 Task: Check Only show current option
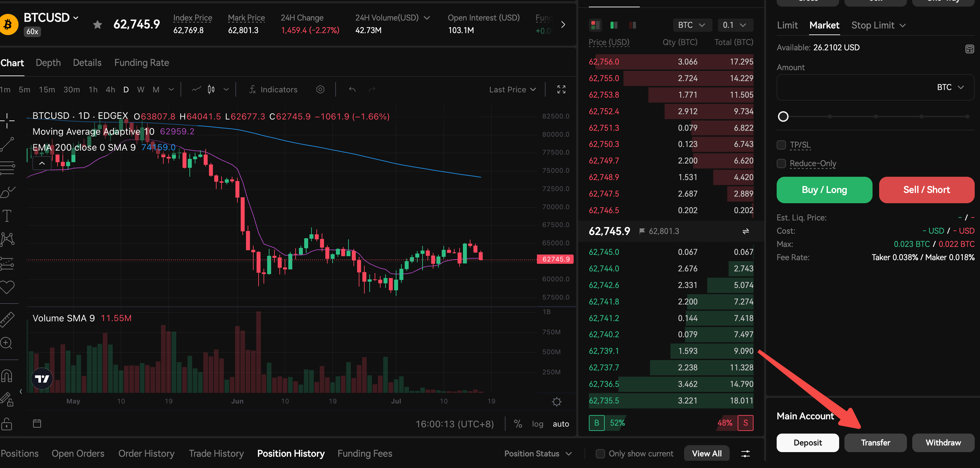tap(600, 453)
